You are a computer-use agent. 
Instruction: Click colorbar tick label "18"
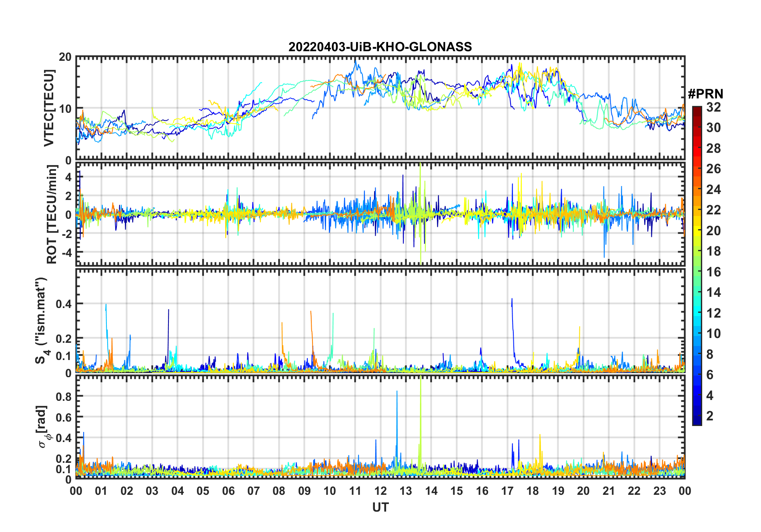pyautogui.click(x=714, y=251)
